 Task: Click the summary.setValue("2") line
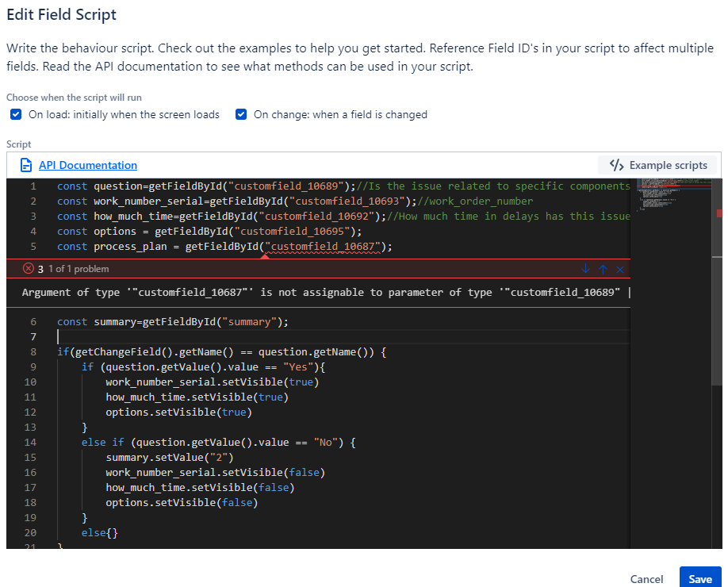click(x=169, y=457)
